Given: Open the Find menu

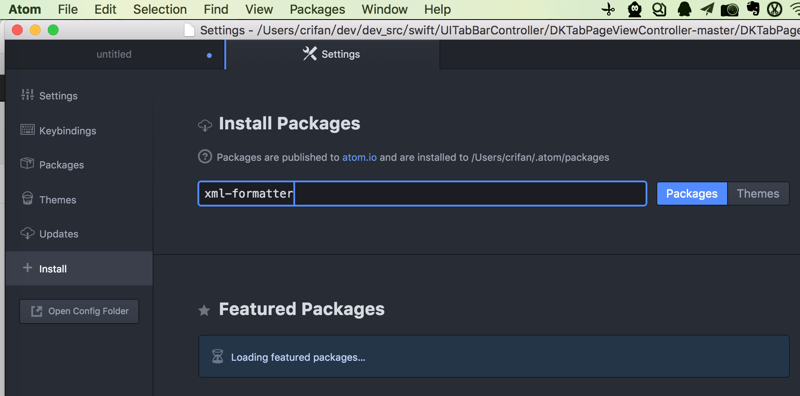Looking at the screenshot, I should tap(216, 9).
